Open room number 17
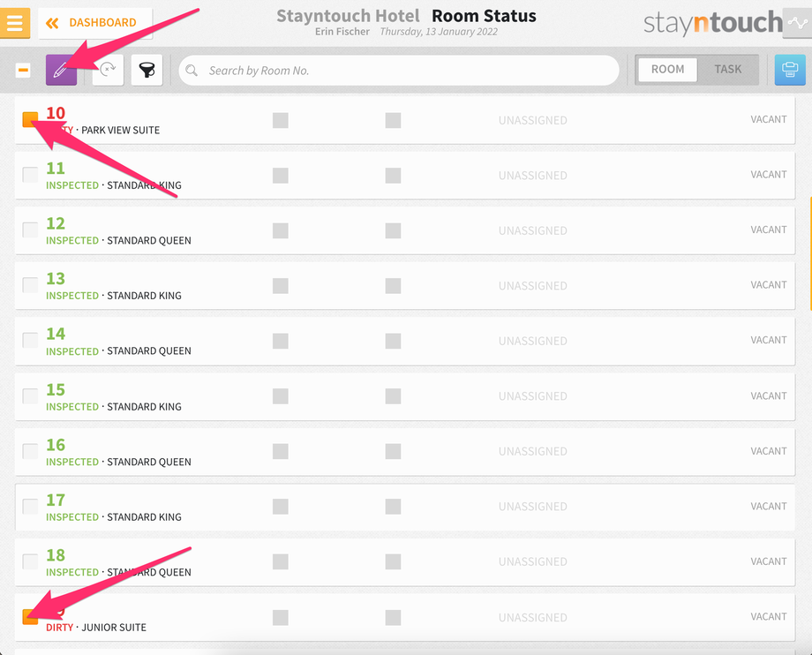Screen dimensions: 812x655 (x=56, y=501)
